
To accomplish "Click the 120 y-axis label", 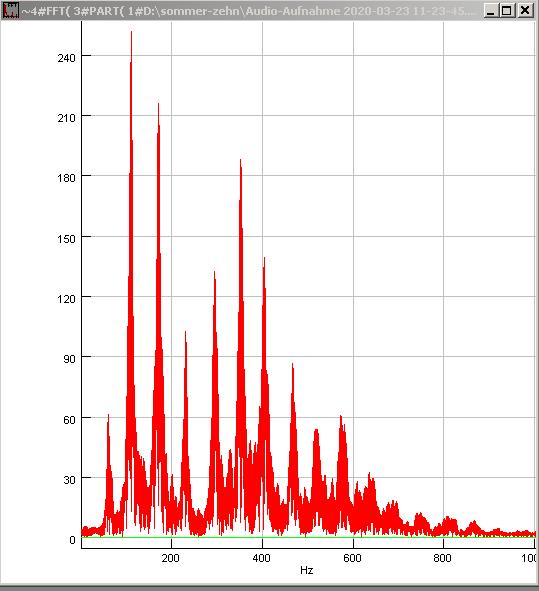I will tap(67, 299).
